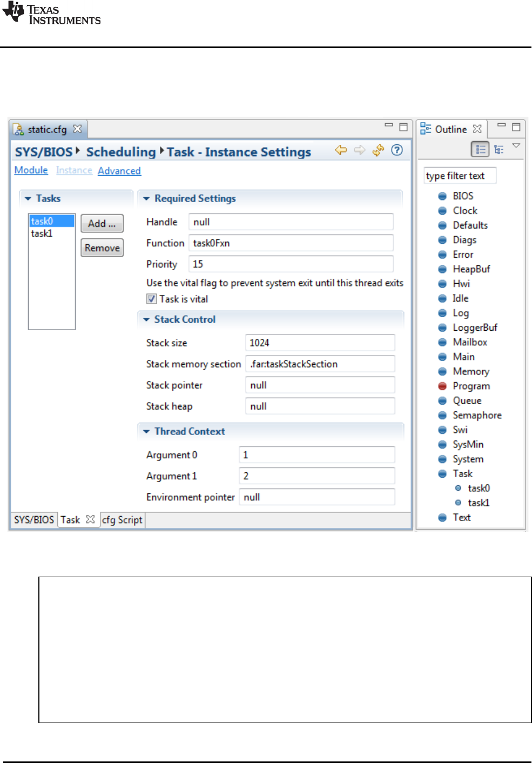
Task: Click the Stack memory section field
Action: [320, 364]
